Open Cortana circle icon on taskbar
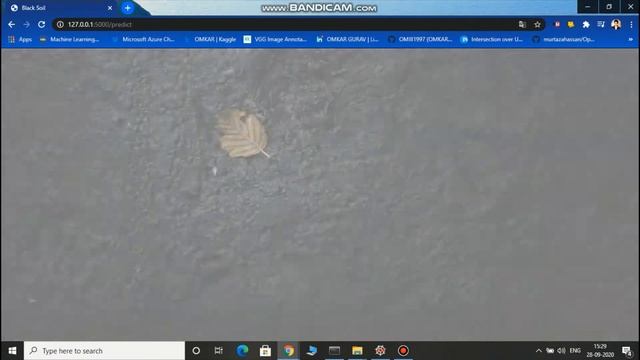This screenshot has width=640, height=360. tap(196, 351)
